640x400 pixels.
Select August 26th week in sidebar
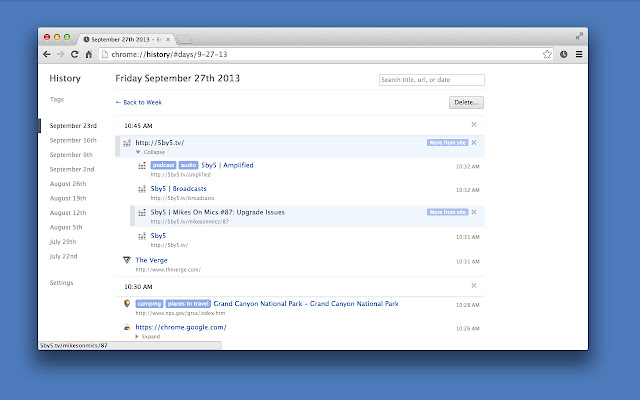68,184
